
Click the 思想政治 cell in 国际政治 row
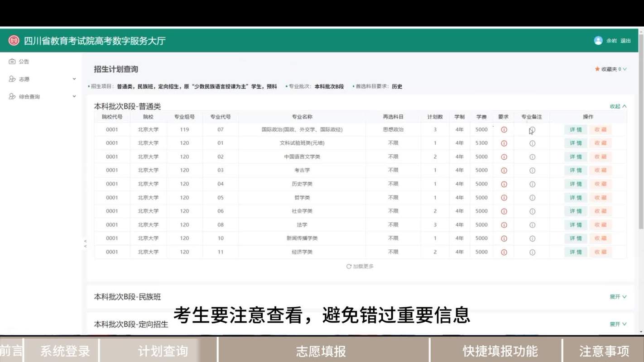(393, 130)
